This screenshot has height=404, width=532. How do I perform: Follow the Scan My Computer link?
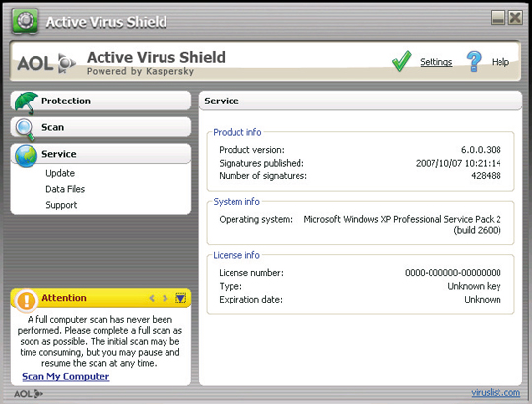66,376
